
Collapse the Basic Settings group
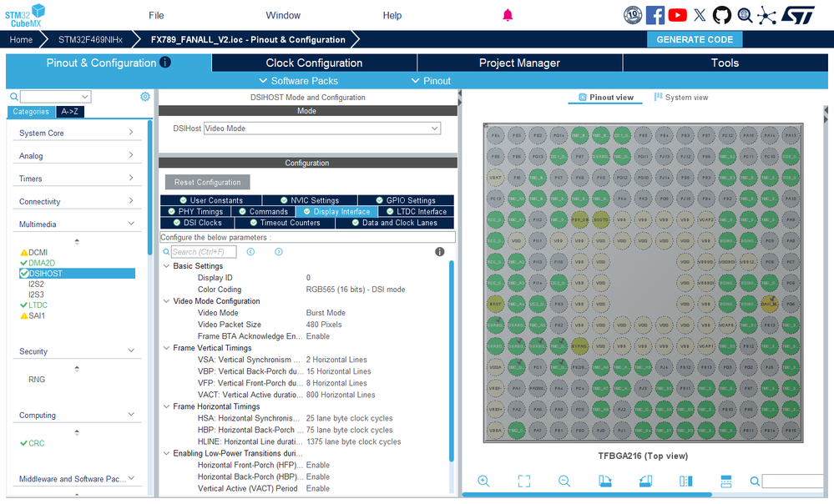(166, 266)
